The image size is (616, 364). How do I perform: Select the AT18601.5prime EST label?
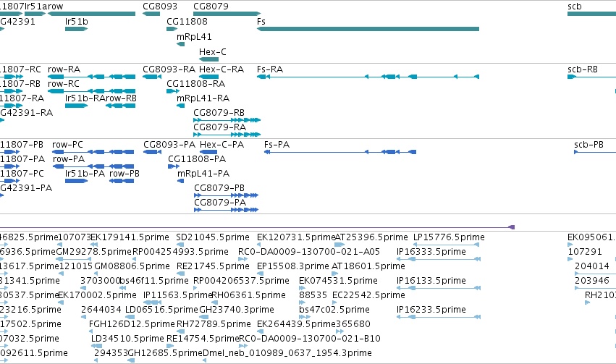coord(368,266)
